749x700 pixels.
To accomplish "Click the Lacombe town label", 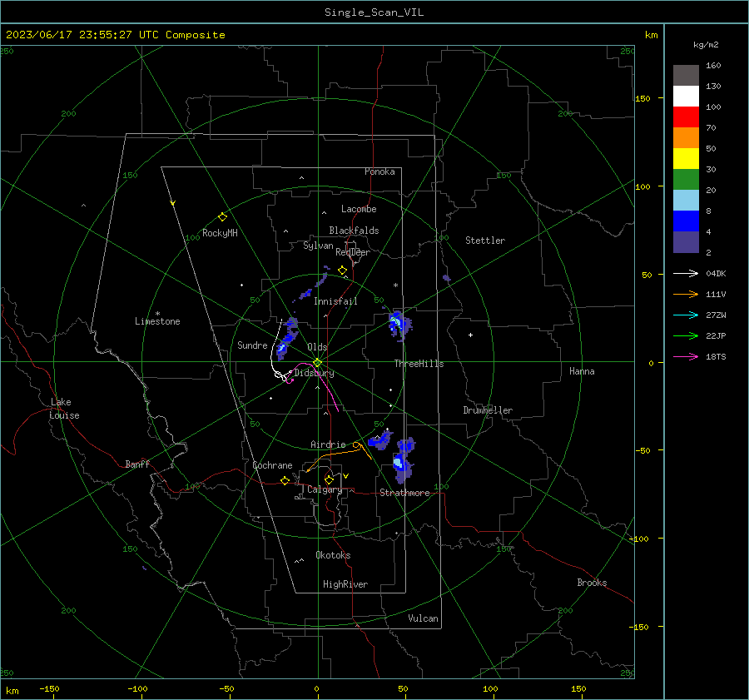I will pos(359,209).
